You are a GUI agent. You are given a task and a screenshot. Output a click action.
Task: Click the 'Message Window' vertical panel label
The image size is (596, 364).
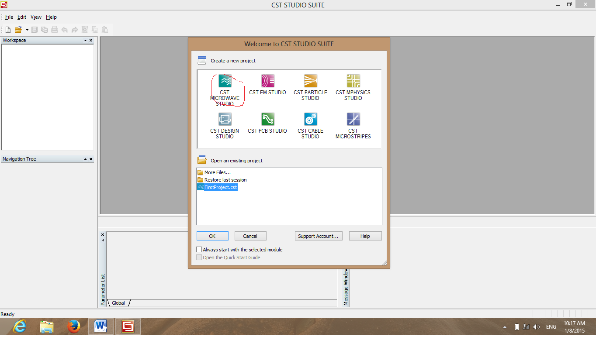[346, 287]
